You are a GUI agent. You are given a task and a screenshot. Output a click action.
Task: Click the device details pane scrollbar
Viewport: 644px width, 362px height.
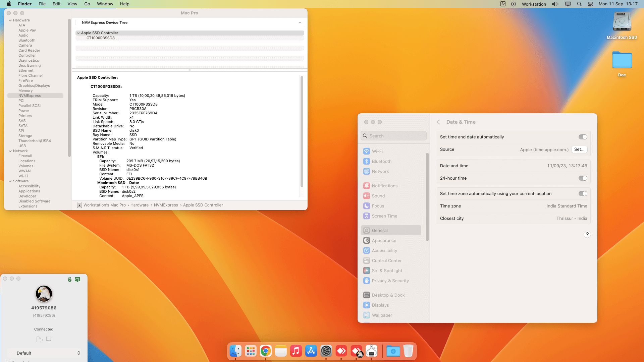[x=302, y=131]
